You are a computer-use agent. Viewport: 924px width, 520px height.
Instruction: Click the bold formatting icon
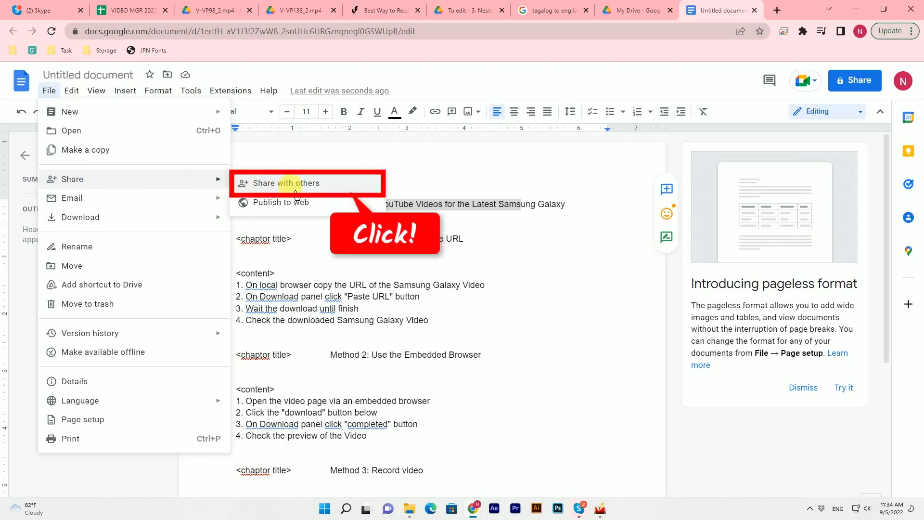[343, 111]
